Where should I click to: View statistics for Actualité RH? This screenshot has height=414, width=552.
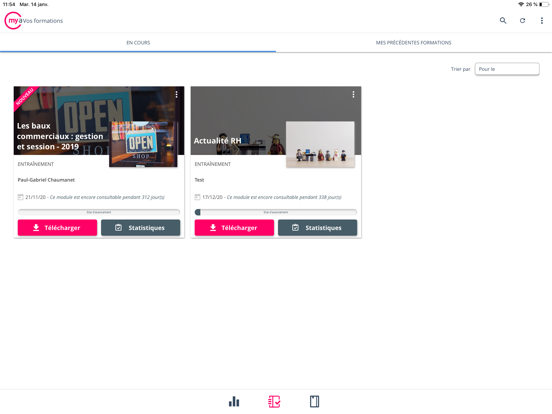point(318,228)
